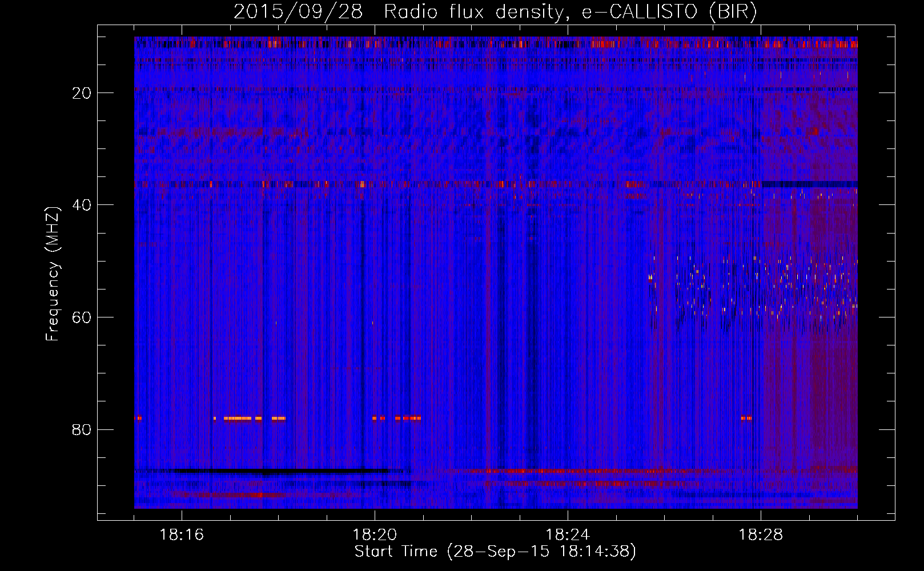Select the 18:24 time tick label
924x571 pixels.
(568, 535)
